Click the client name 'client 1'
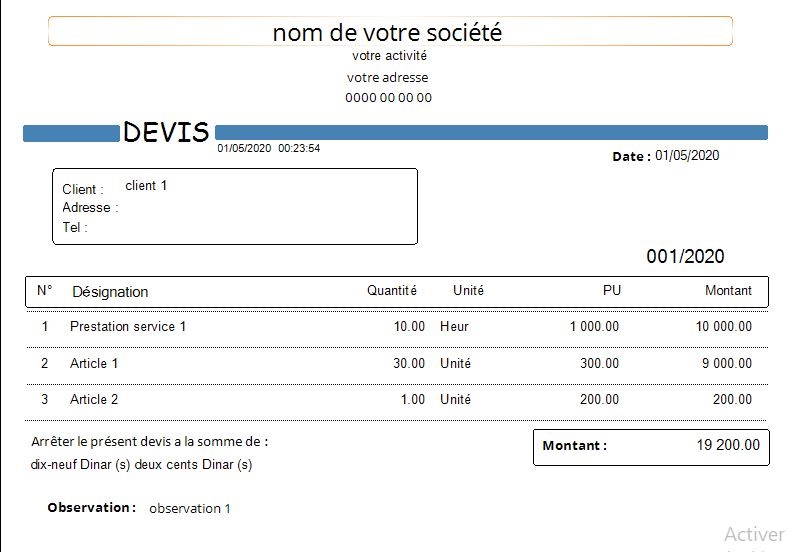 coord(146,185)
